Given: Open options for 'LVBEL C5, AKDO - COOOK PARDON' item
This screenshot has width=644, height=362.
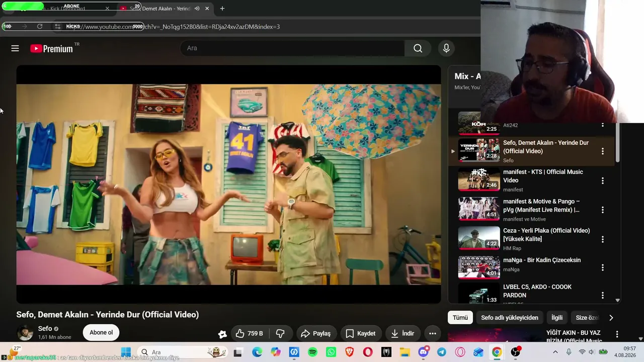Looking at the screenshot, I should tap(602, 295).
